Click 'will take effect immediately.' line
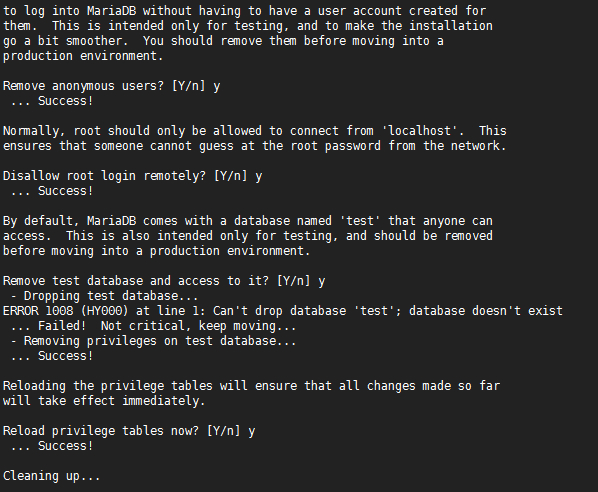The image size is (598, 492). click(x=104, y=401)
